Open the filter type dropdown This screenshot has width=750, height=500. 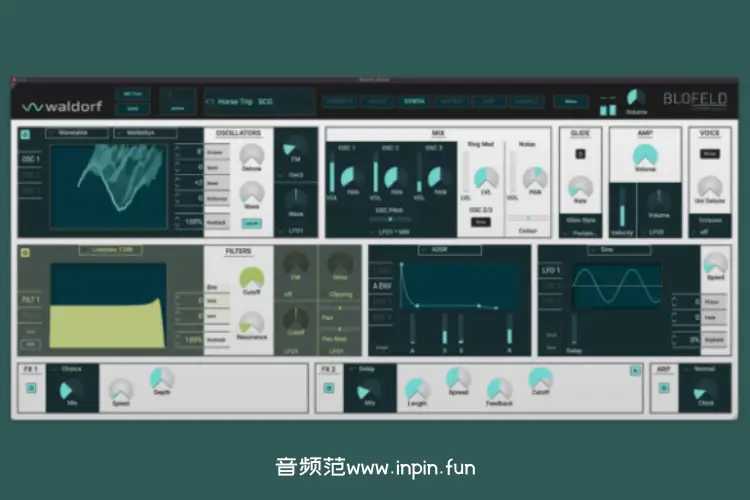(x=111, y=250)
